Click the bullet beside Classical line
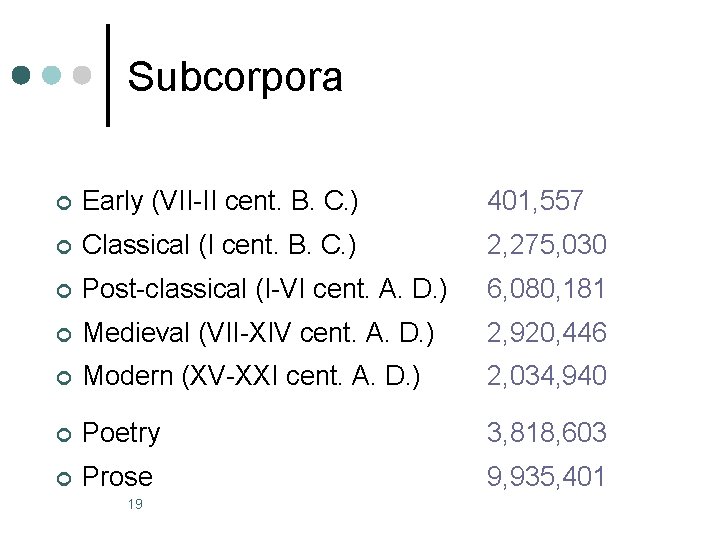The image size is (720, 540). pyautogui.click(x=63, y=246)
